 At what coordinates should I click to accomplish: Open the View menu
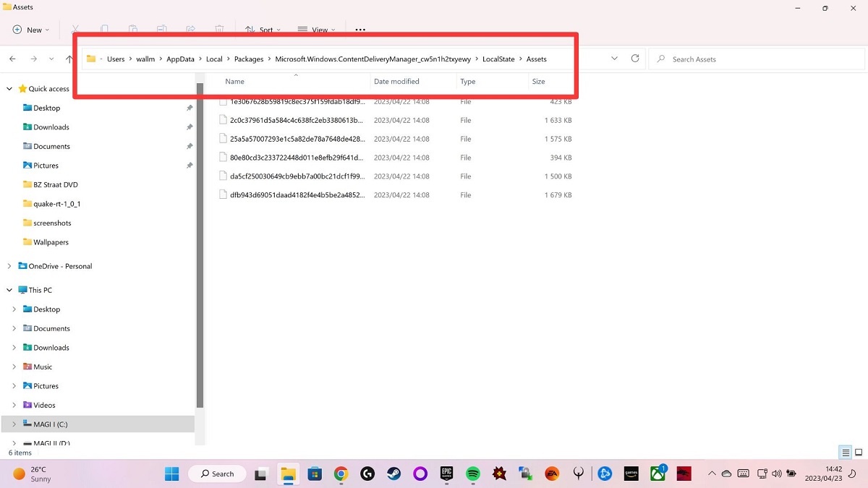tap(316, 29)
